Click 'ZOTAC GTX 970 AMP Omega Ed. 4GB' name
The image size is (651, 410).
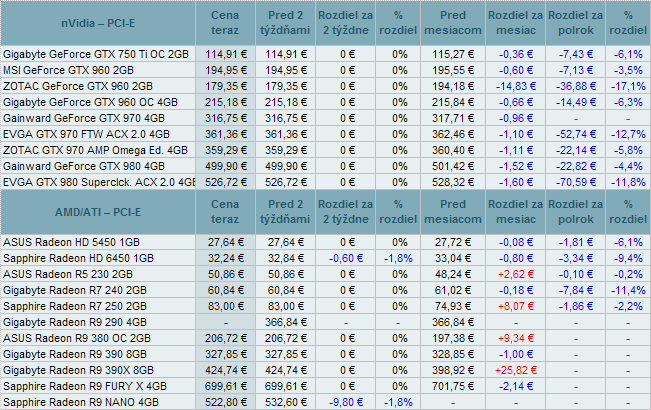coord(95,150)
